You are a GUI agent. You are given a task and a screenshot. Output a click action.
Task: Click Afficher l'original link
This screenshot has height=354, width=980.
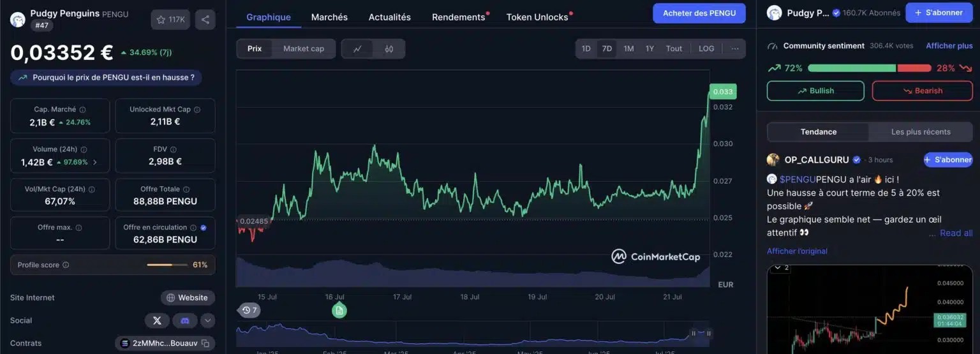797,251
